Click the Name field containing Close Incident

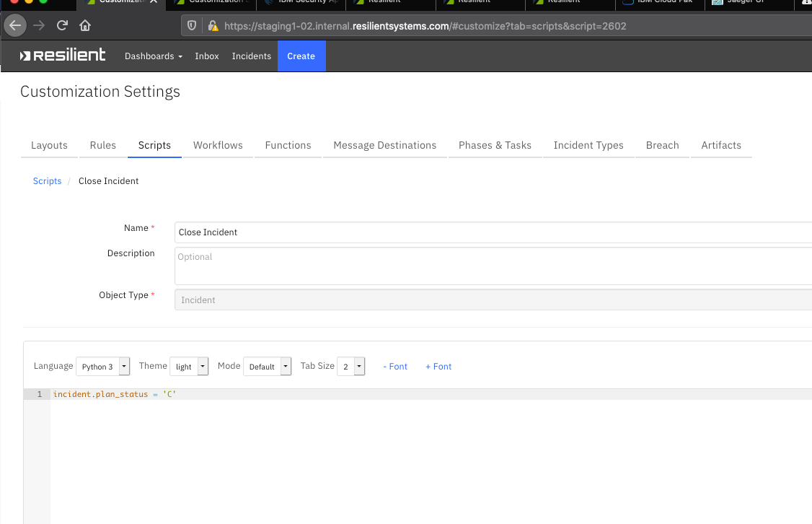[x=493, y=232]
